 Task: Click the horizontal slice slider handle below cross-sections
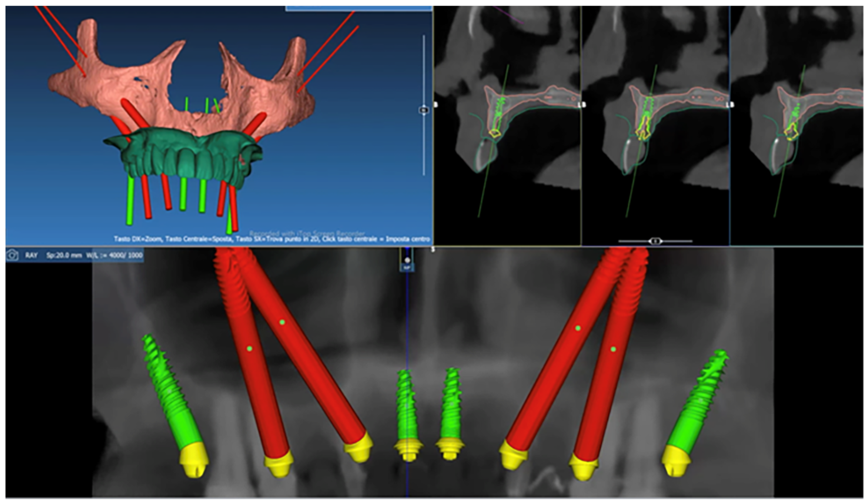pyautogui.click(x=655, y=241)
